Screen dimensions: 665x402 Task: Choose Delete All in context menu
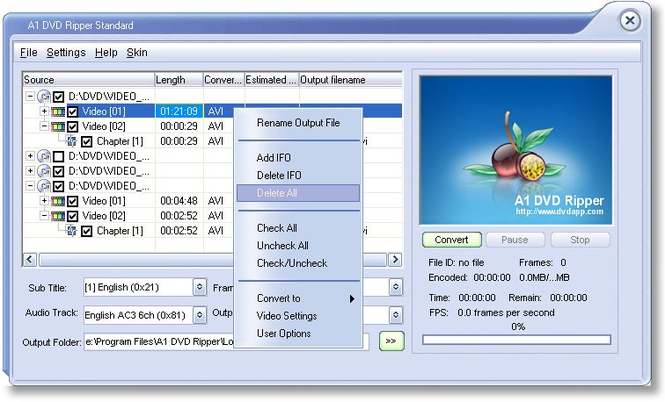[298, 193]
